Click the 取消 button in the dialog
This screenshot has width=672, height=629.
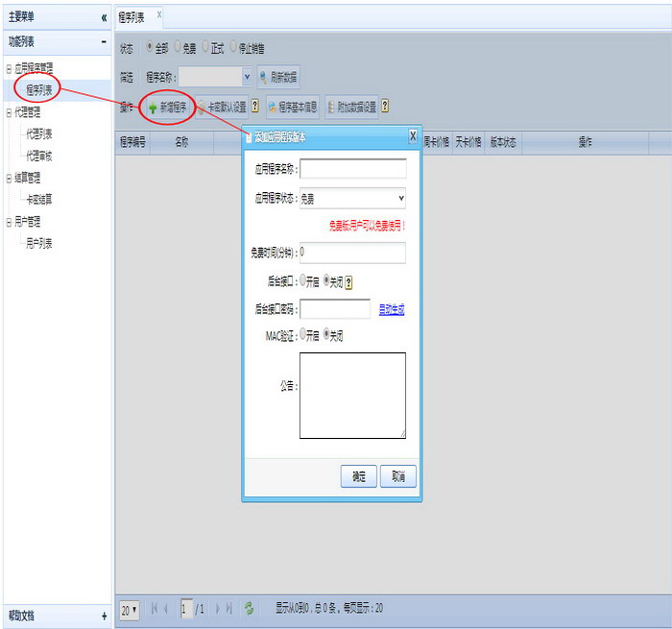[x=398, y=476]
